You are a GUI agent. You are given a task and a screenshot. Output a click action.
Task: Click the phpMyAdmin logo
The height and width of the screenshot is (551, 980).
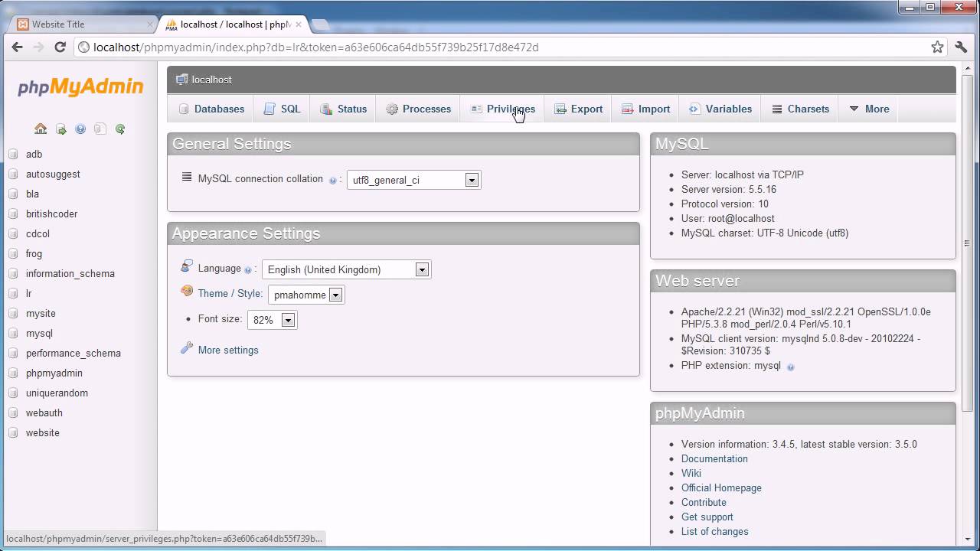point(80,87)
